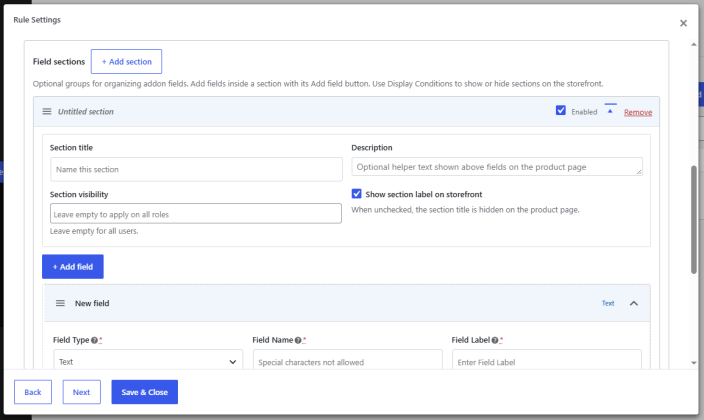The image size is (704, 420).
Task: Toggle Show section label on storefront
Action: pyautogui.click(x=356, y=194)
